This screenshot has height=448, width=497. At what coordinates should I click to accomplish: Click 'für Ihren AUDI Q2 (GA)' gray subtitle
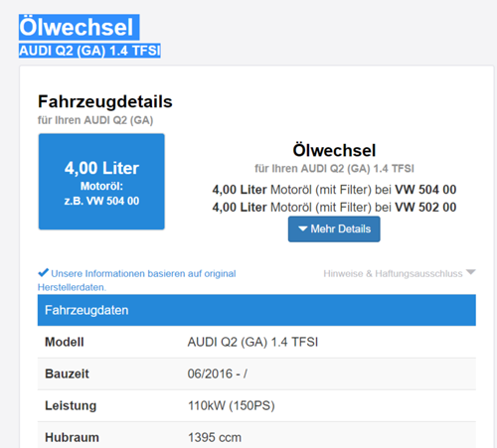pyautogui.click(x=95, y=120)
